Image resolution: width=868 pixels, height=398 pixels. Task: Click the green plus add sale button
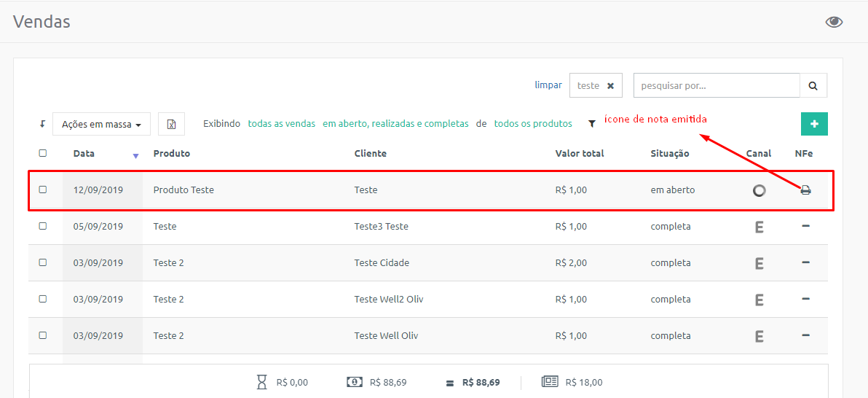(814, 124)
